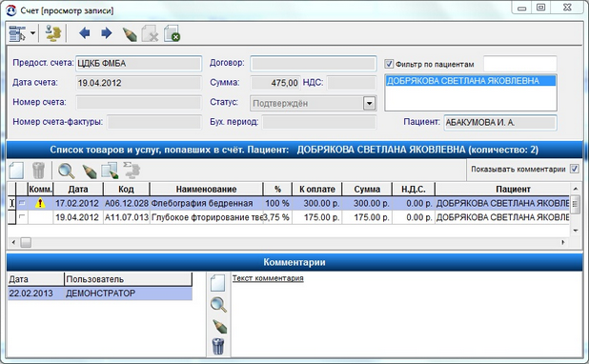Tick checkbox in the Флебография бедренная row
The width and height of the screenshot is (589, 364).
[22, 203]
